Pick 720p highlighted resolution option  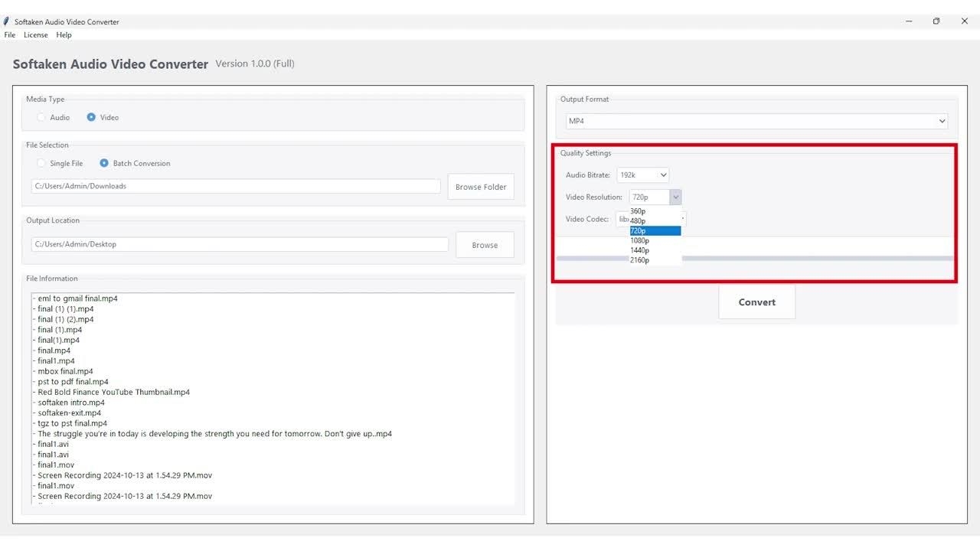pyautogui.click(x=655, y=230)
